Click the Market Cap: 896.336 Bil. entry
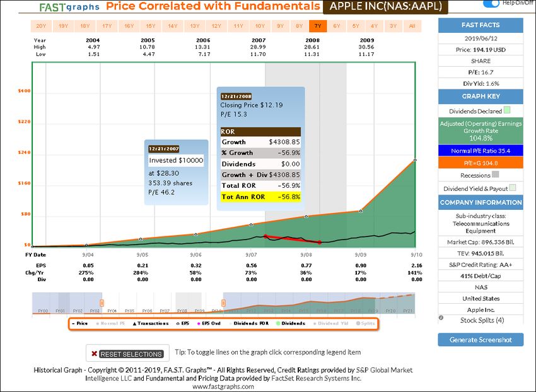Viewport: 536px width, 392px height. coord(481,242)
